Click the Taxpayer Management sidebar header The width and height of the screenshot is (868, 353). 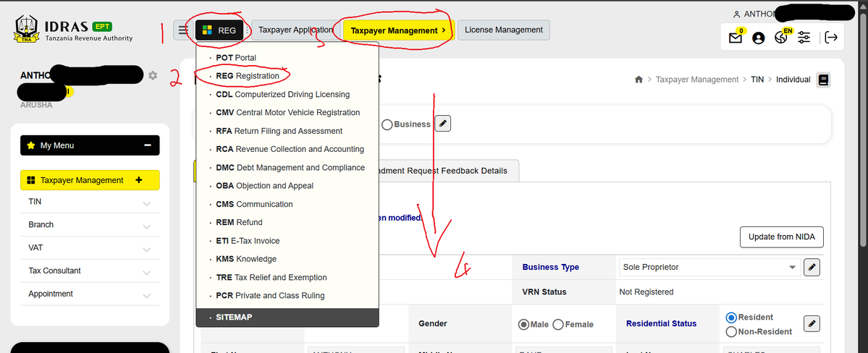tap(90, 180)
